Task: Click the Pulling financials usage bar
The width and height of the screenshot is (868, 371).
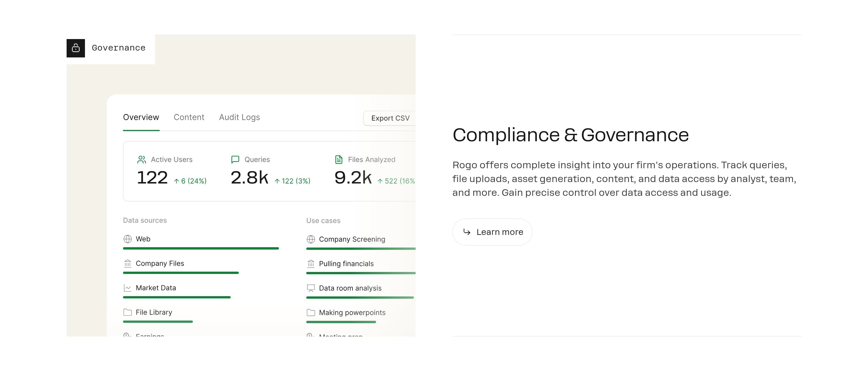Action: (361, 273)
